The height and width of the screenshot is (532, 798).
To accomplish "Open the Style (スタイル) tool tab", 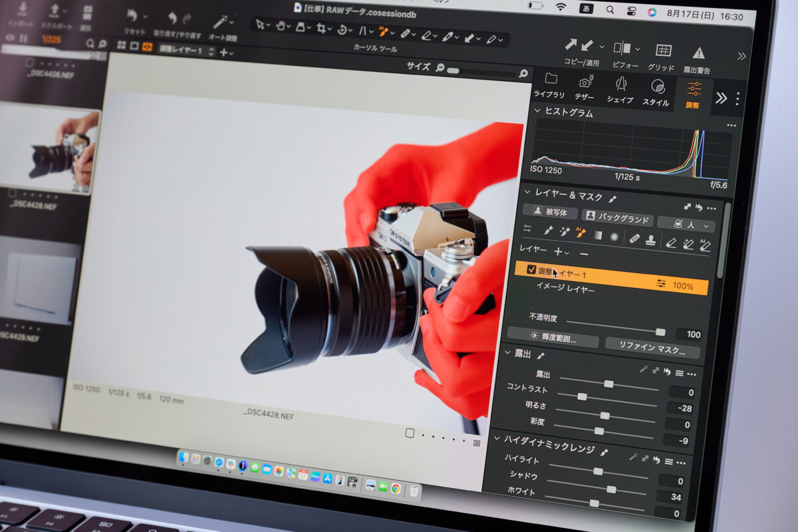I will 656,92.
